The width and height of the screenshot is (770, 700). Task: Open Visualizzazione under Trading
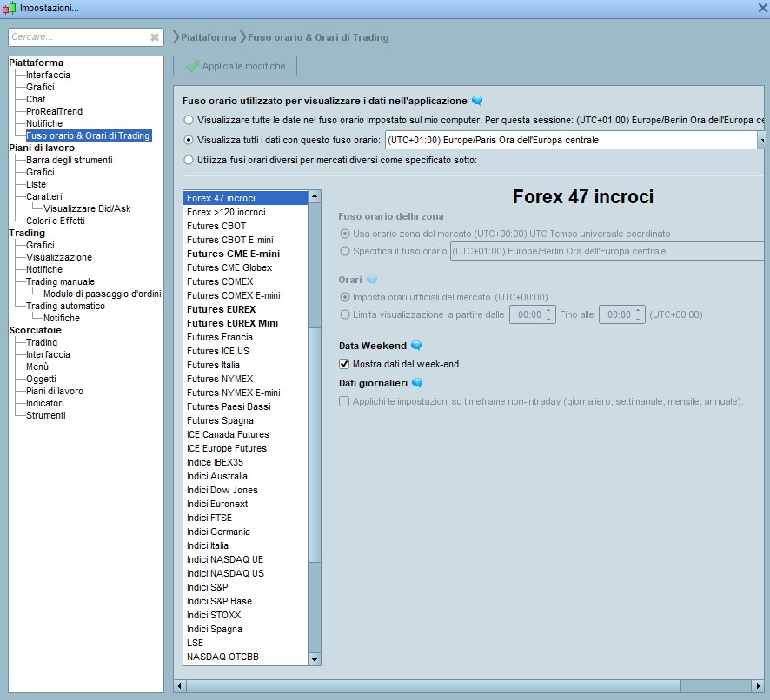59,257
